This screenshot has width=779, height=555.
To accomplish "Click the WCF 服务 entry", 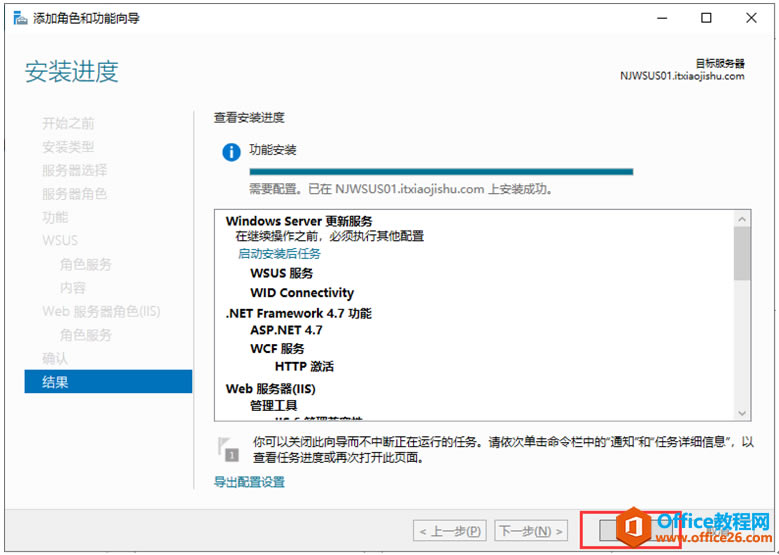I will (x=277, y=349).
